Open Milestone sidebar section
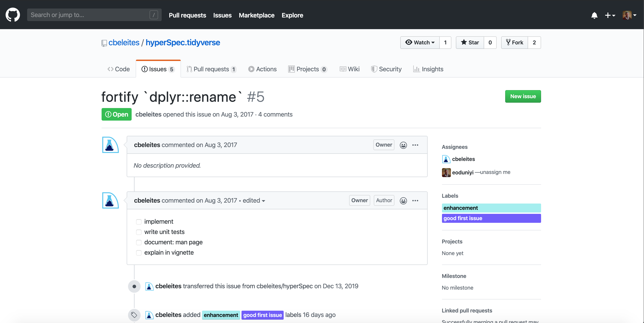This screenshot has width=644, height=323. (454, 276)
